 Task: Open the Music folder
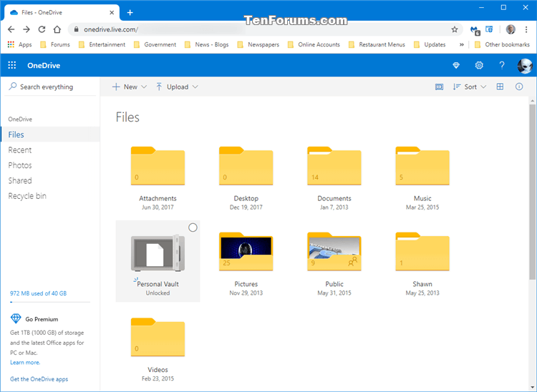coord(422,166)
